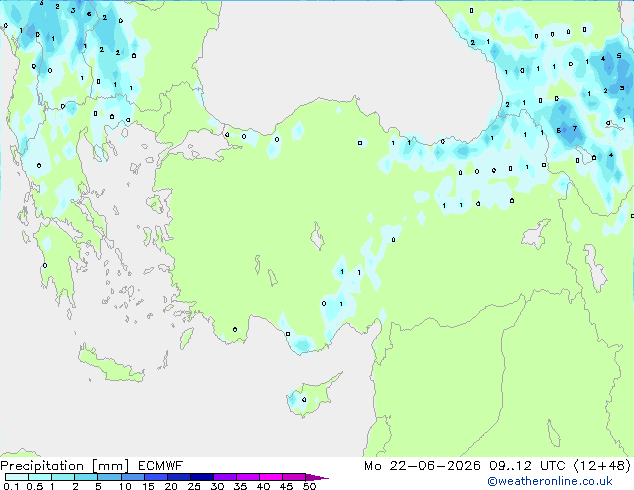Click the weatheronline.co.uk copyright link
The width and height of the screenshot is (634, 490).
coord(550,481)
